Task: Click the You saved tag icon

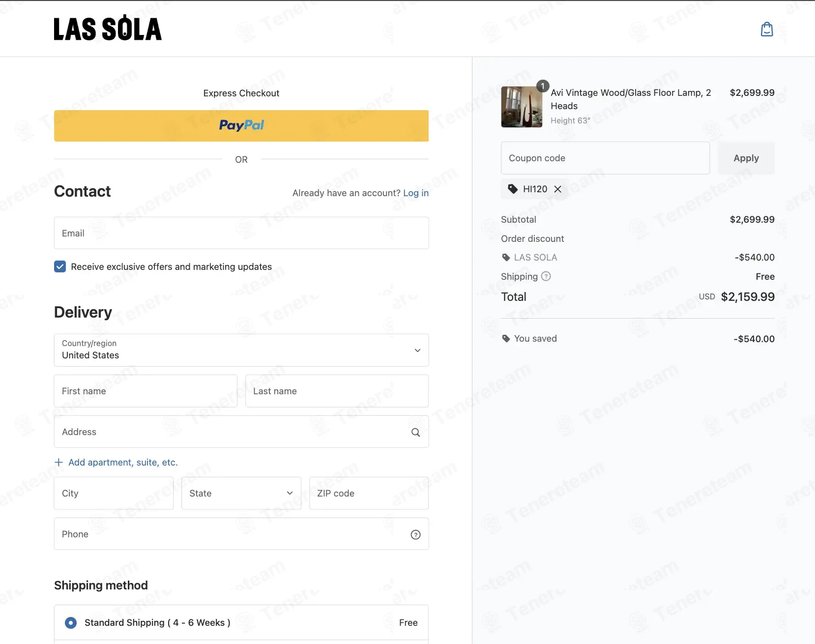Action: coord(506,338)
